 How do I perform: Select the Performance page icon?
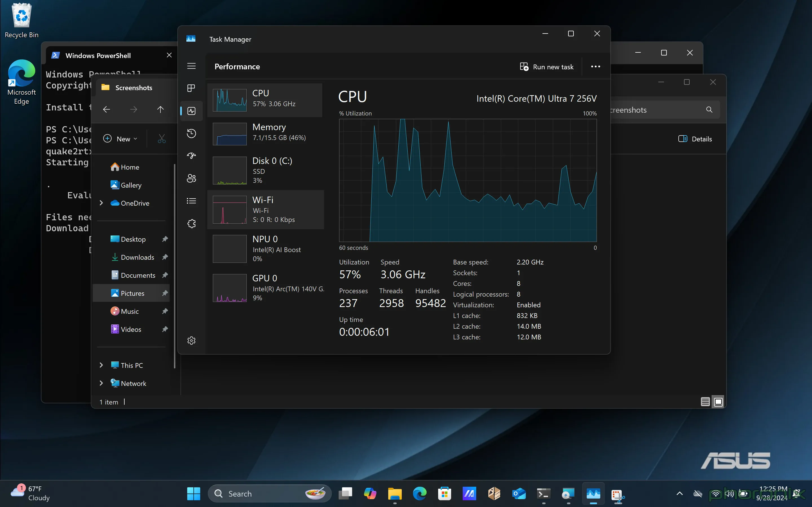coord(191,111)
